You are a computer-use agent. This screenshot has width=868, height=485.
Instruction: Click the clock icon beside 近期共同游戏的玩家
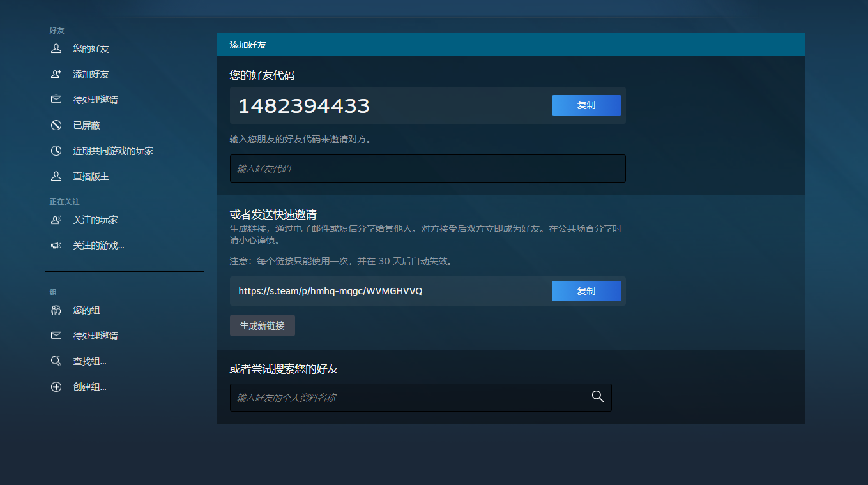point(56,151)
